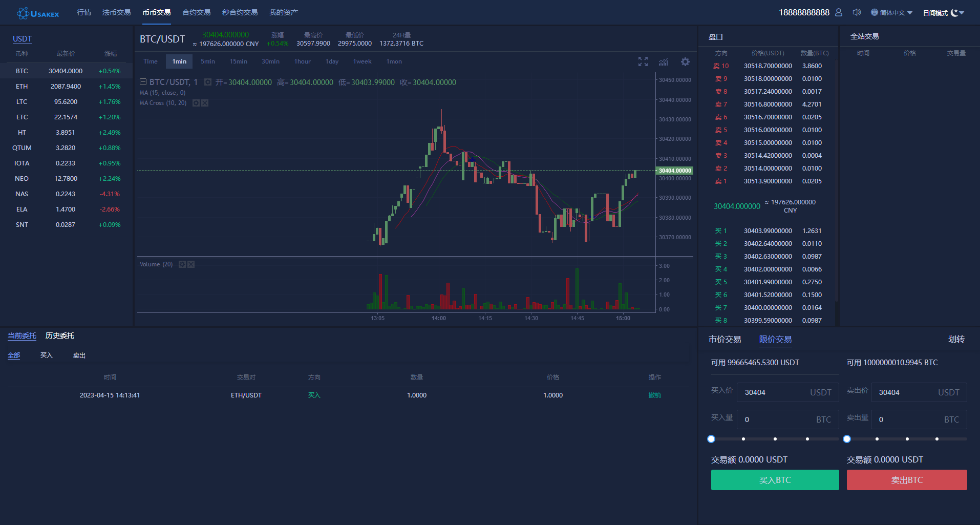Click the buy amount slider handle
Screen dimensions: 980x525
tap(711, 439)
